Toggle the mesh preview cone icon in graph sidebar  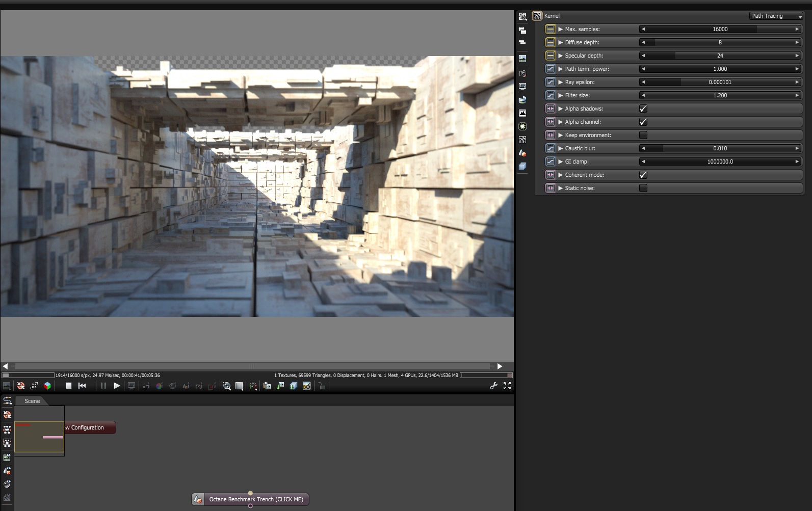(7, 471)
